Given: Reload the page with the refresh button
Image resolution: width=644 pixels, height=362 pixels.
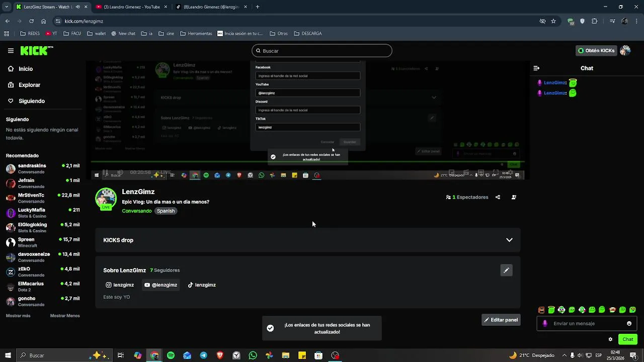Looking at the screenshot, I should (31, 21).
